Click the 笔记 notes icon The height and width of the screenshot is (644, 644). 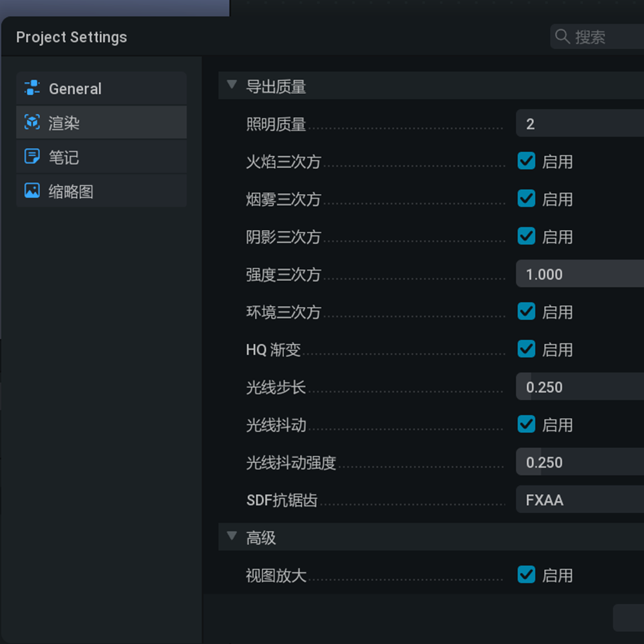click(x=32, y=156)
